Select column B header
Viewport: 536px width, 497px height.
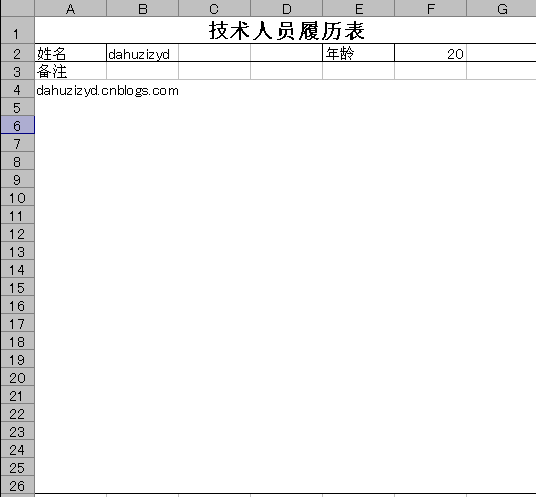[143, 8]
